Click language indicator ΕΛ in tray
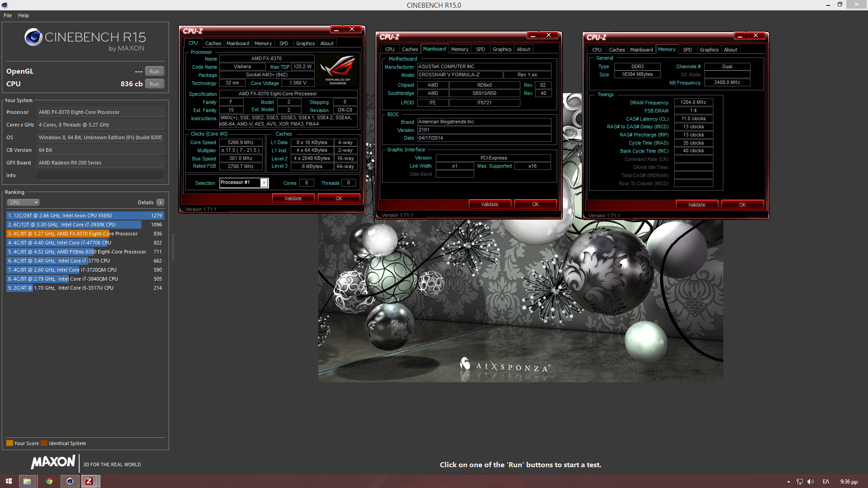868x488 pixels. [826, 482]
